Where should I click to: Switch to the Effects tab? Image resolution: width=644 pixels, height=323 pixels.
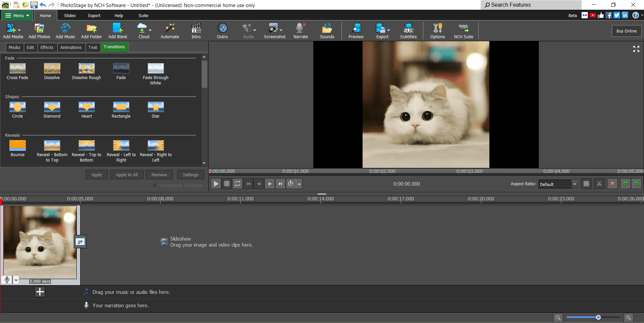(47, 48)
